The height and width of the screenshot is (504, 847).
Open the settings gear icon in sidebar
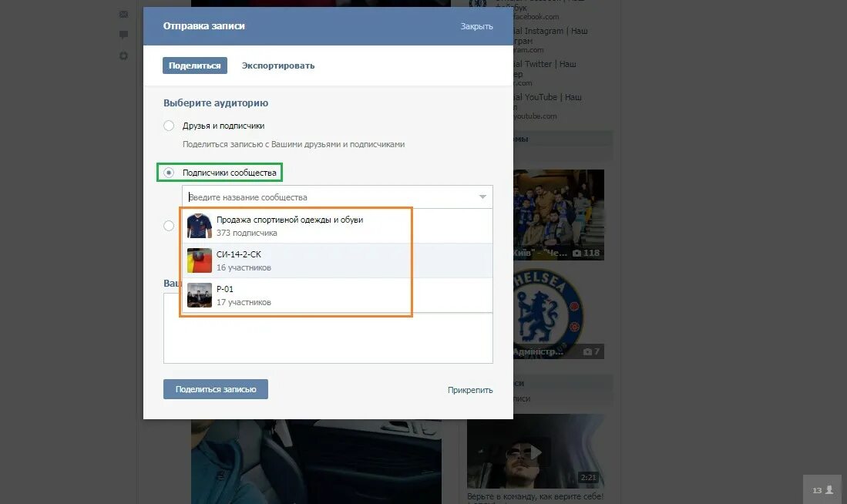point(124,55)
